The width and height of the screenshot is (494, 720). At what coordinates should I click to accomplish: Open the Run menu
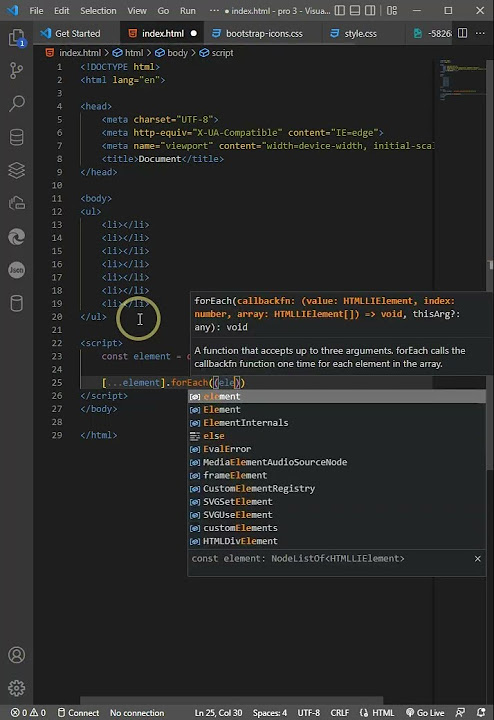click(x=187, y=11)
